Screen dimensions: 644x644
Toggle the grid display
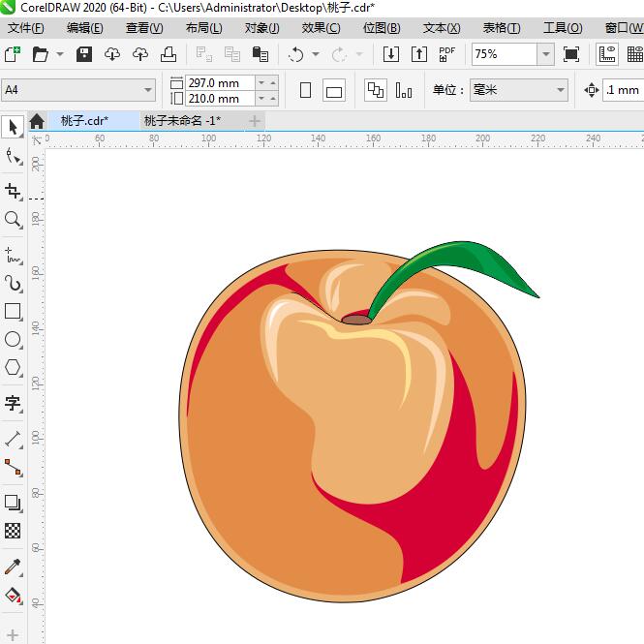634,54
